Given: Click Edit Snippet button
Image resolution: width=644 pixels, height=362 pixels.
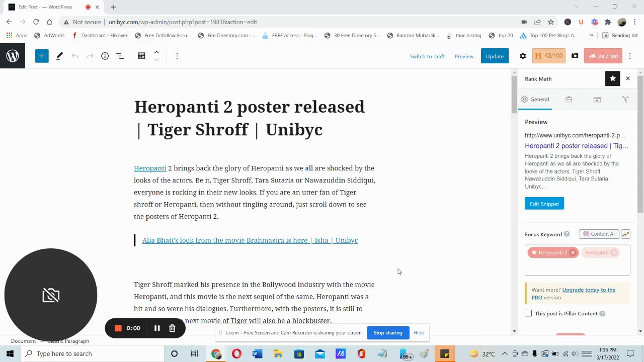Looking at the screenshot, I should 544,204.
